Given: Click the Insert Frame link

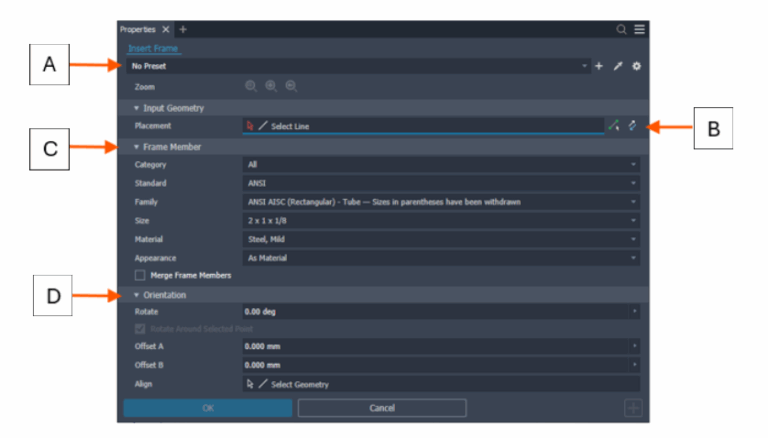Looking at the screenshot, I should (x=153, y=49).
